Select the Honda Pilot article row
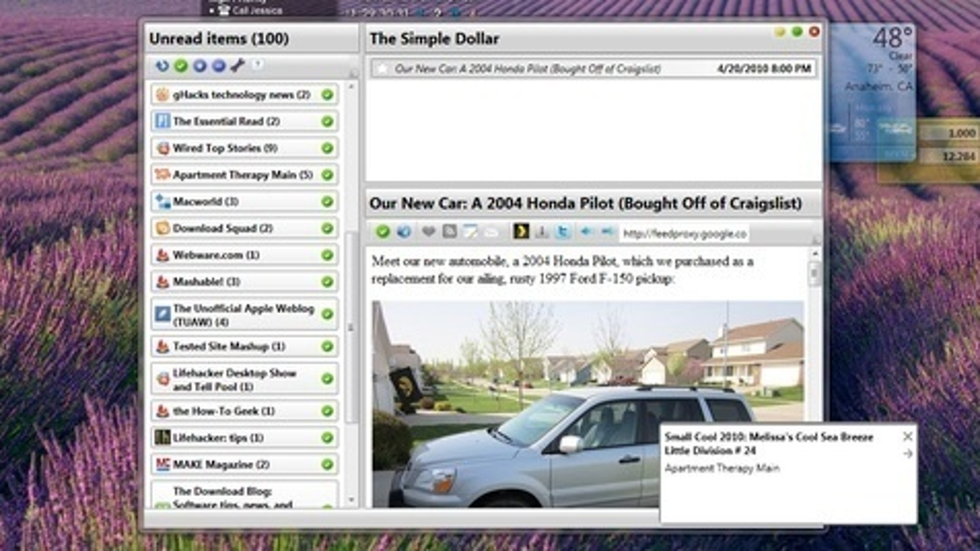The width and height of the screenshot is (980, 551). coord(594,69)
